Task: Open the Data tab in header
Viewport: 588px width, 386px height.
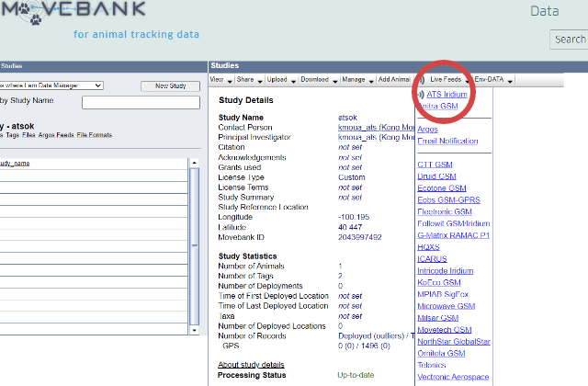Action: [x=545, y=11]
